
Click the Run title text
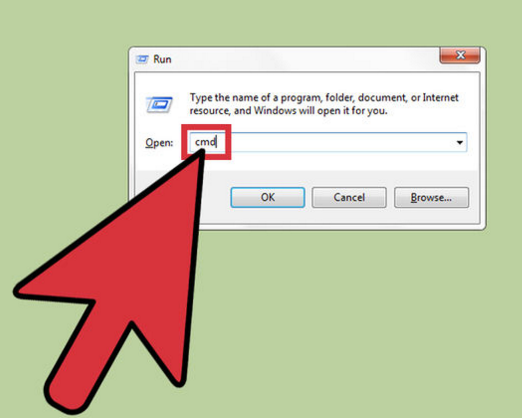162,59
